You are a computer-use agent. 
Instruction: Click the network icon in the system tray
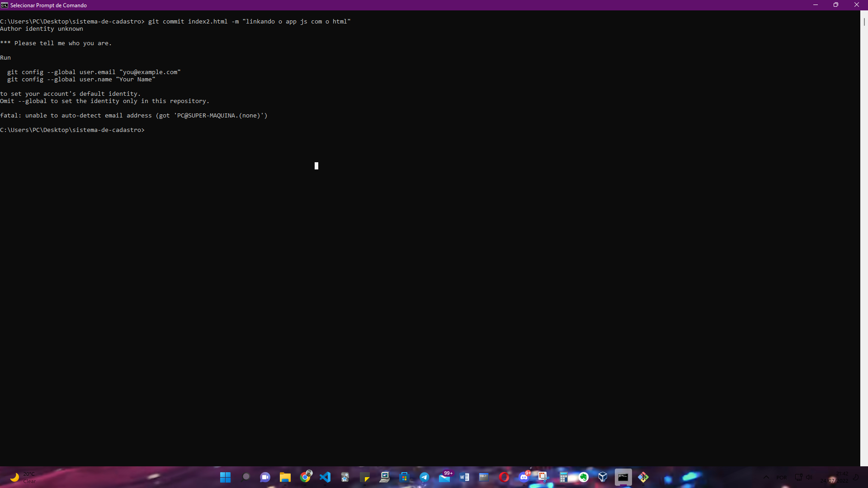click(x=798, y=477)
